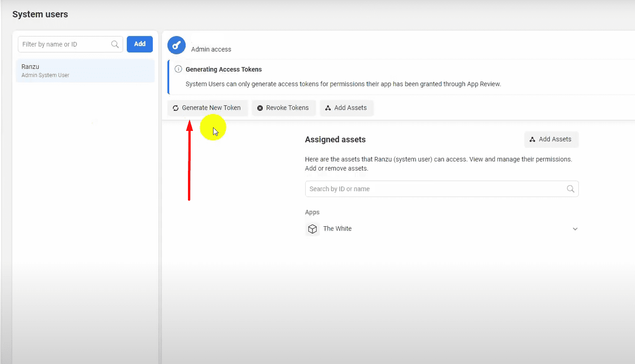Click the Generating Access Tokens notice heading
This screenshot has height=364, width=635.
pos(224,69)
